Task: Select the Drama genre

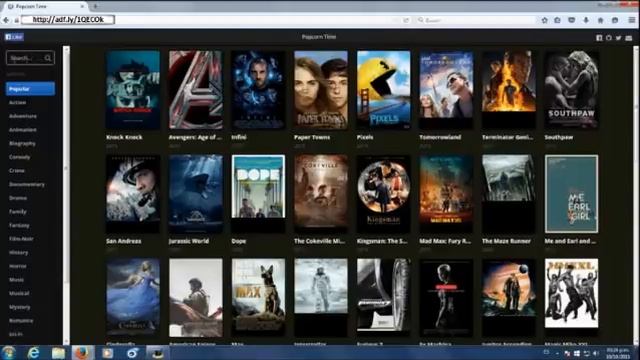Action: (18, 198)
